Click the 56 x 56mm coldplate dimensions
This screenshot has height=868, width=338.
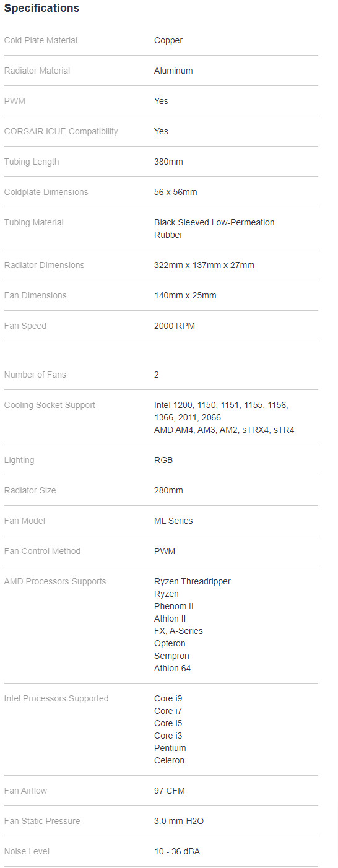[x=176, y=192]
